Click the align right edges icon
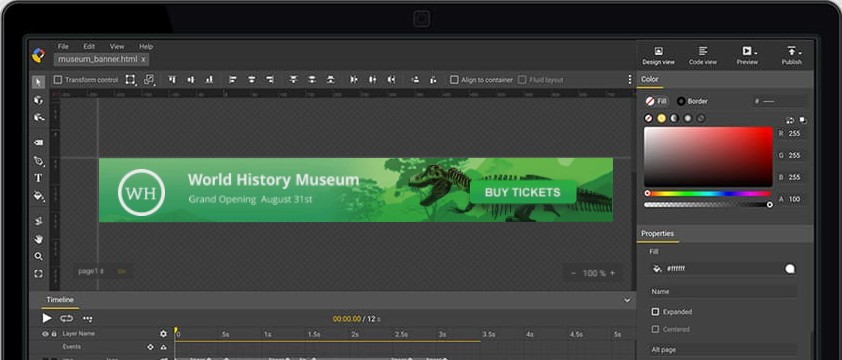 (x=270, y=80)
